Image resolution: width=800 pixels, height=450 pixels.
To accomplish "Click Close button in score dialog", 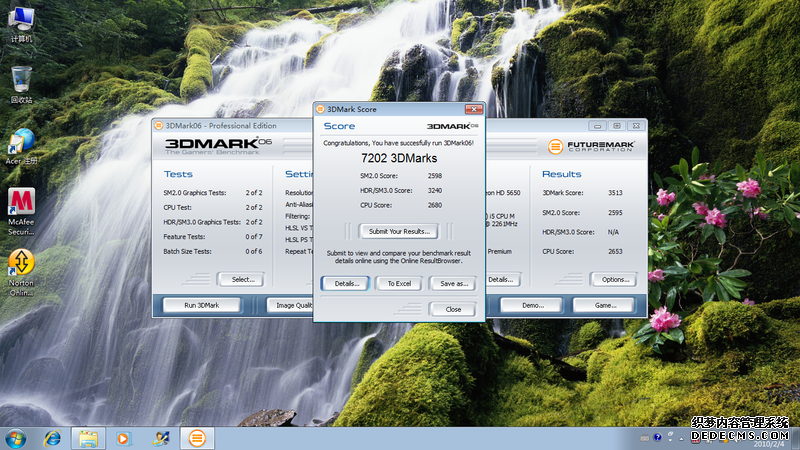I will 453,309.
